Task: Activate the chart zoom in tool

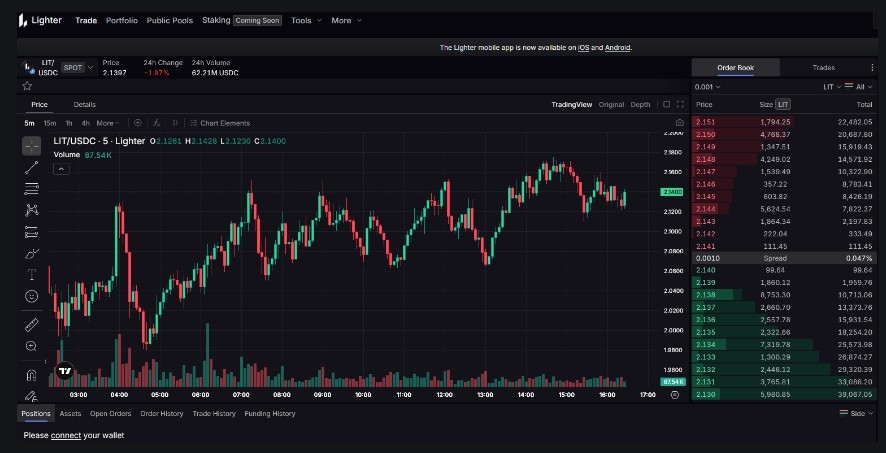Action: pyautogui.click(x=32, y=346)
